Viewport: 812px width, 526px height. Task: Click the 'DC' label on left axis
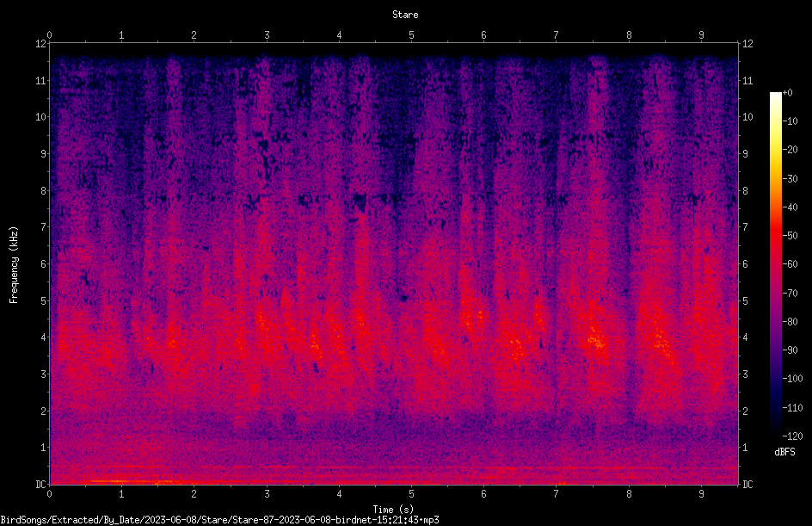(x=41, y=484)
